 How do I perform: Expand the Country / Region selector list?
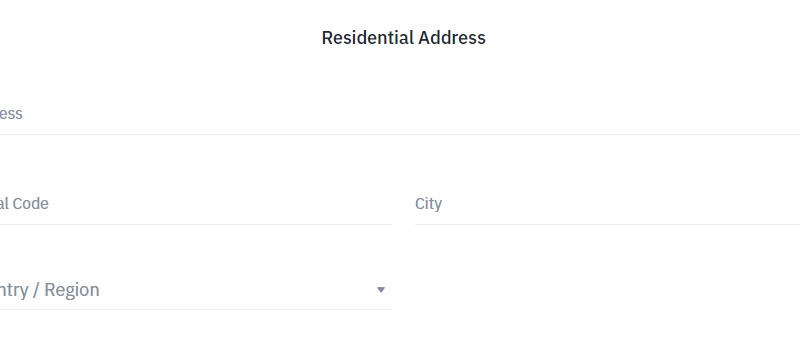click(196, 290)
